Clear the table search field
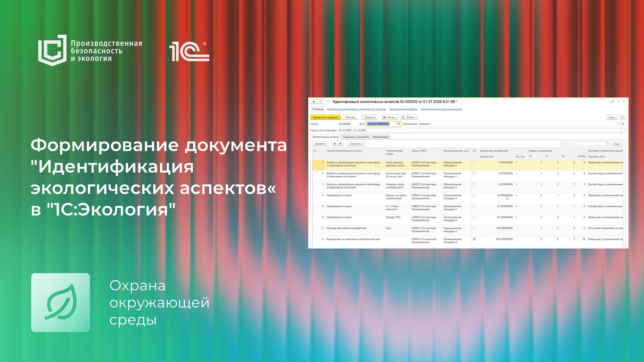 [x=607, y=144]
